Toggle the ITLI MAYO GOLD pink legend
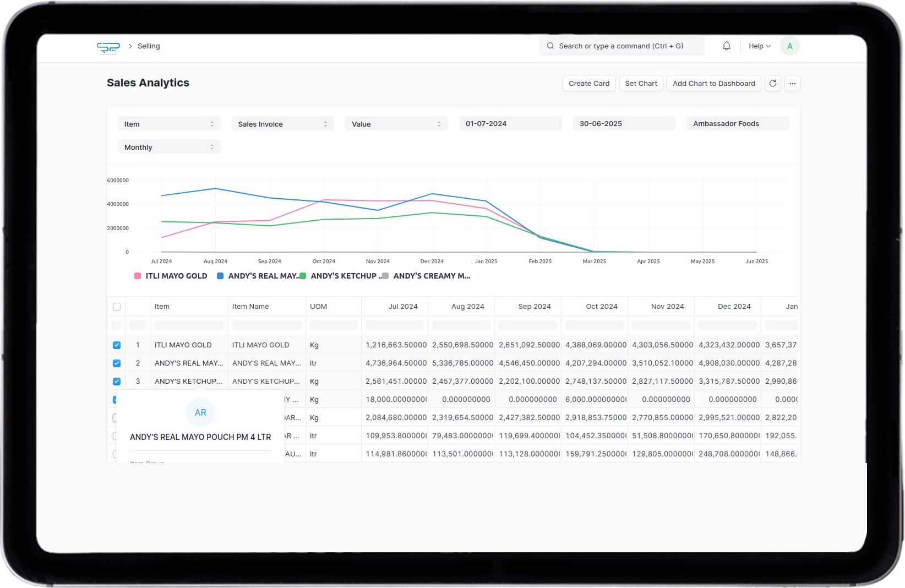 (171, 276)
